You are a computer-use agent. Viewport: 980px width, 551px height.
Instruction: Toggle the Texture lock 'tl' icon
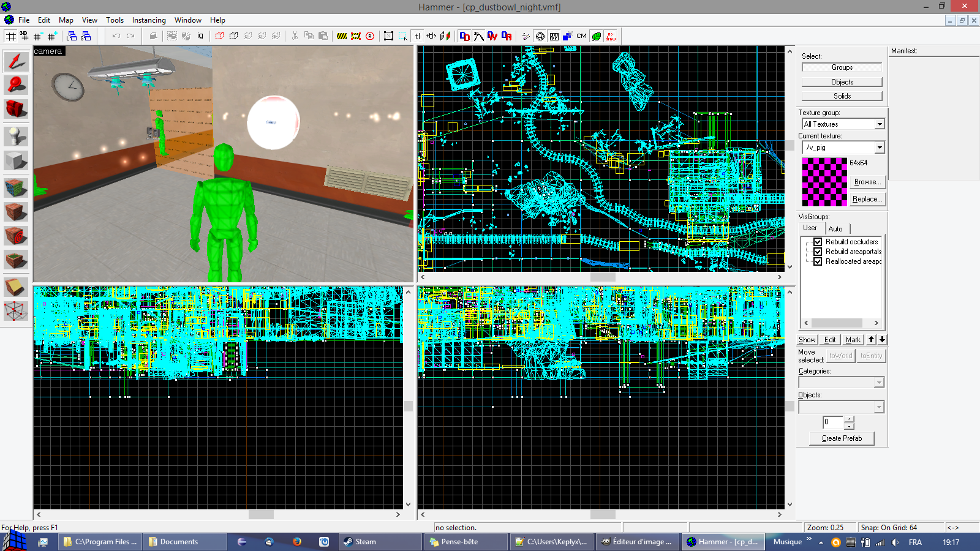pos(418,36)
